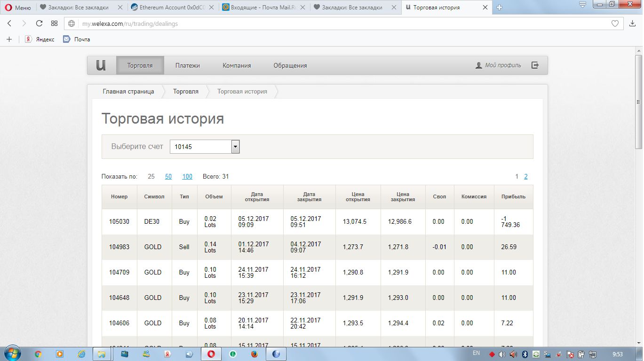Open the Bluetooth tray icon
This screenshot has height=361, width=644.
click(525, 354)
